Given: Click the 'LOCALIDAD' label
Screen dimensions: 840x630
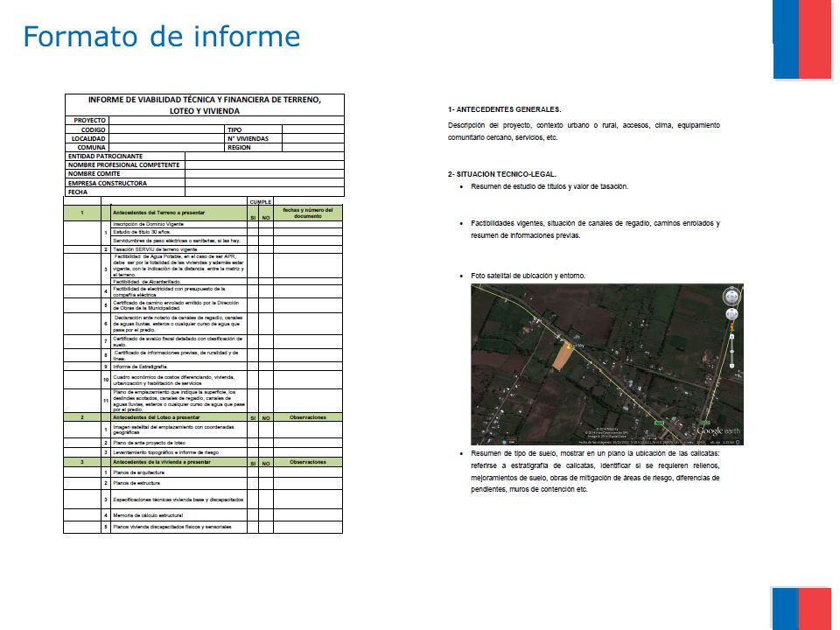Looking at the screenshot, I should click(x=88, y=139).
